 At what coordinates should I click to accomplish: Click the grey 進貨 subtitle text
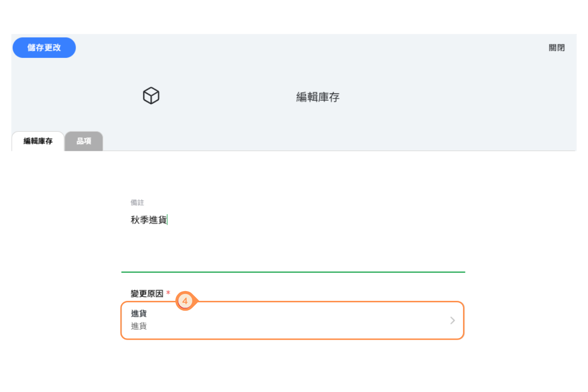139,326
